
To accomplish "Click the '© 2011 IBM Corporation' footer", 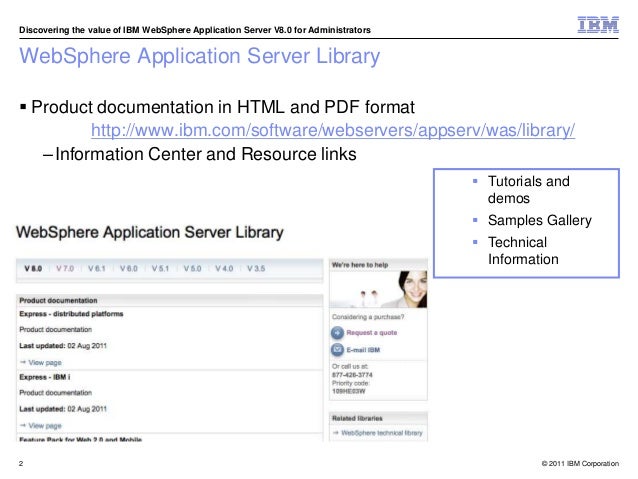I will 580,463.
